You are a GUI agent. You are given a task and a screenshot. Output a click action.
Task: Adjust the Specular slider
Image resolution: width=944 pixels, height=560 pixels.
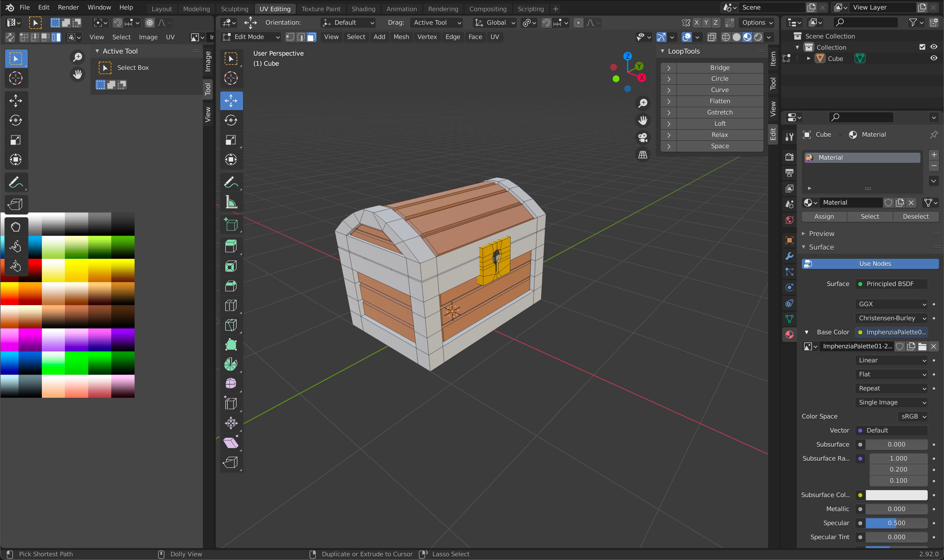[896, 523]
